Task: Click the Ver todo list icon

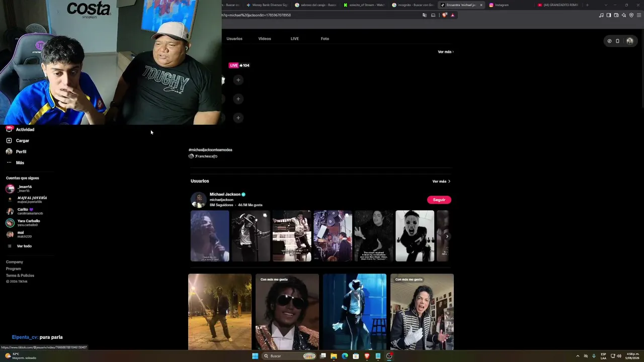Action: pos(9,246)
